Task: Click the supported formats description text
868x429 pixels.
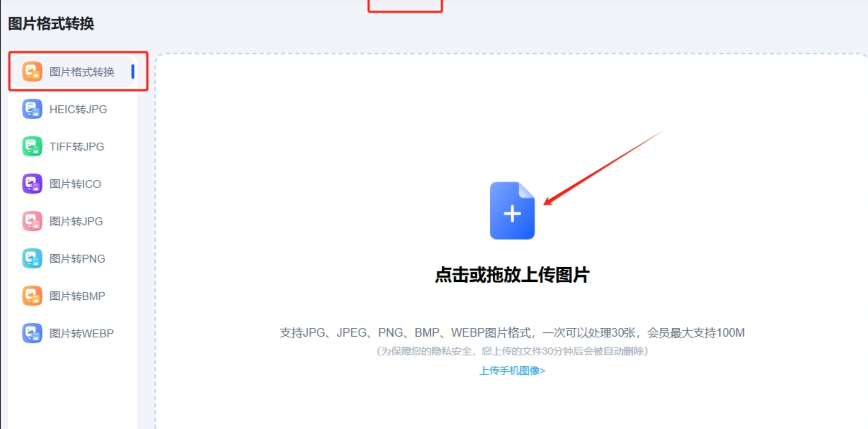Action: (x=512, y=333)
